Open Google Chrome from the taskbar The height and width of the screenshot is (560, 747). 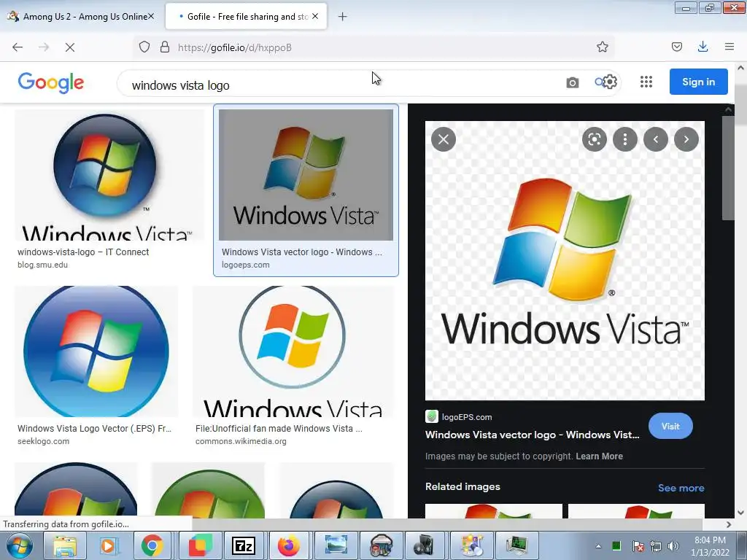click(152, 545)
